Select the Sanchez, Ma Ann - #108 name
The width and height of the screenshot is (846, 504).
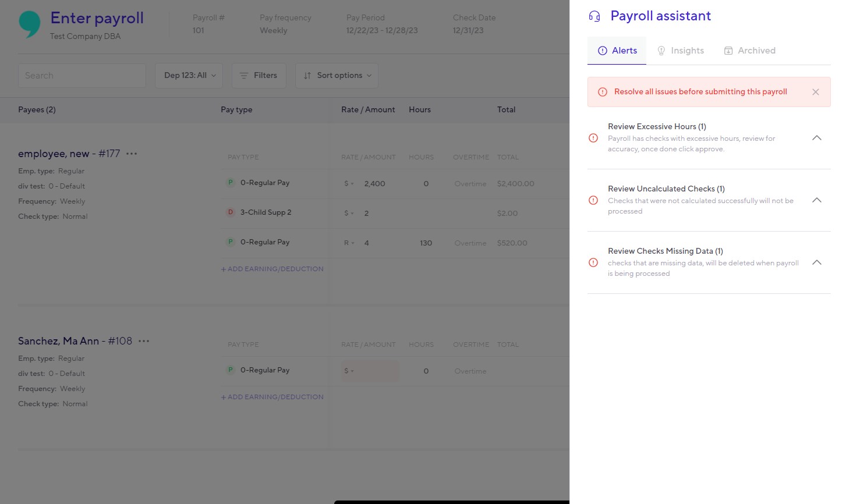(x=75, y=341)
